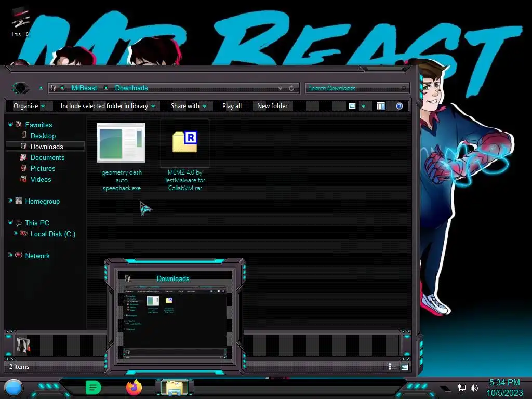Click the Downloads sidebar icon

[x=23, y=146]
